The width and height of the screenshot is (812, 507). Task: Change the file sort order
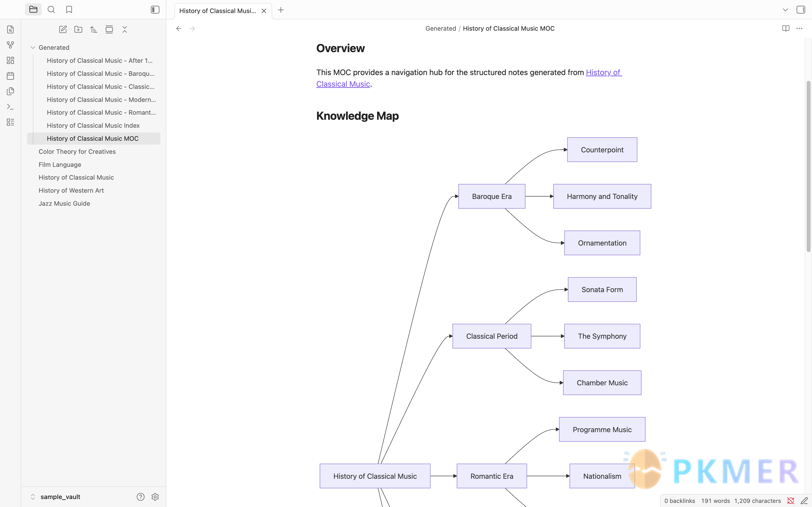point(94,29)
